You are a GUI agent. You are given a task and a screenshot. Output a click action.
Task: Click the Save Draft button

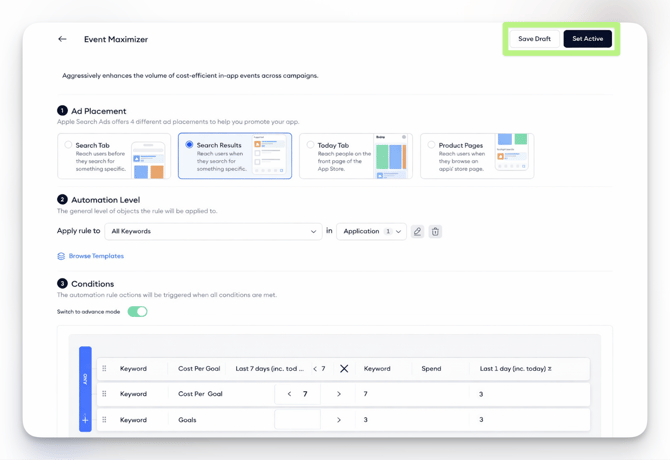point(534,39)
